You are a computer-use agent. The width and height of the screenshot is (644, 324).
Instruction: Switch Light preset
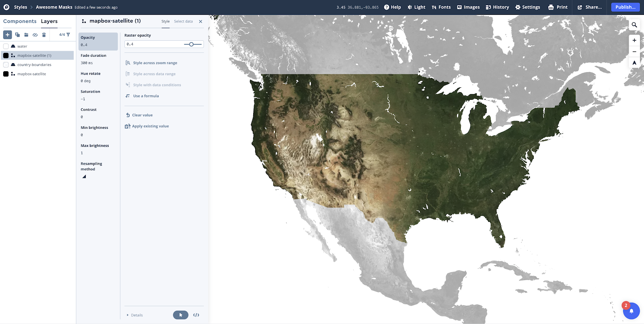pyautogui.click(x=416, y=7)
